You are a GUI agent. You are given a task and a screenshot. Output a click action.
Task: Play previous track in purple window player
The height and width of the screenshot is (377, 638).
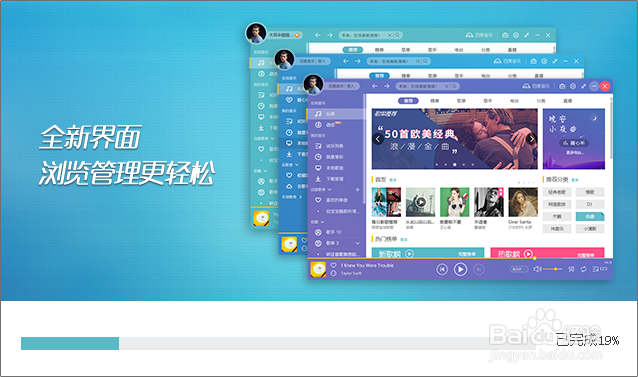tap(442, 269)
